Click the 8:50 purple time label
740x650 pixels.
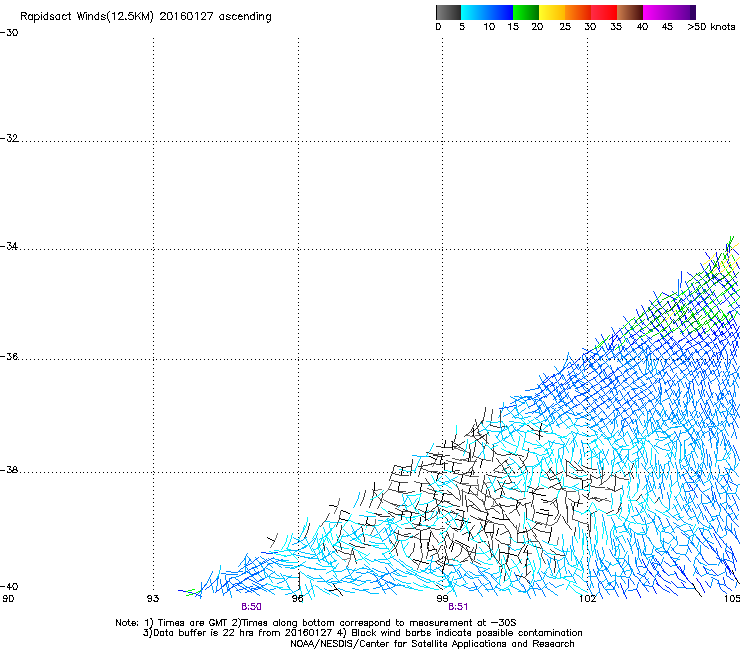tap(252, 607)
